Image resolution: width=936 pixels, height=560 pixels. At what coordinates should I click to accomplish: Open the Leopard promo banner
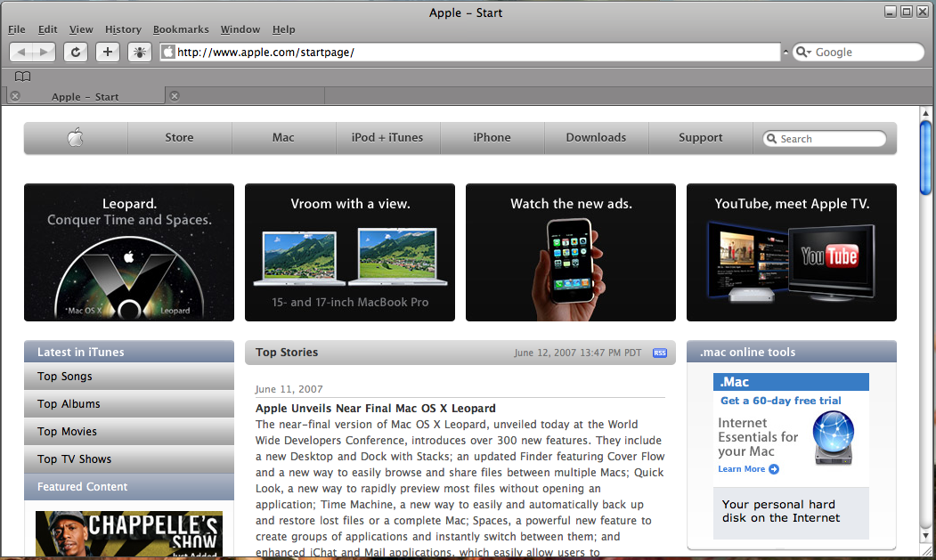[129, 252]
